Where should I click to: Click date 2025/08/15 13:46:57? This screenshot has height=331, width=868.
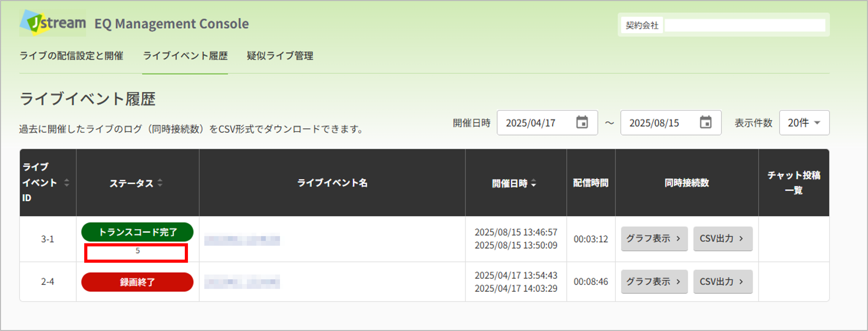pyautogui.click(x=516, y=232)
